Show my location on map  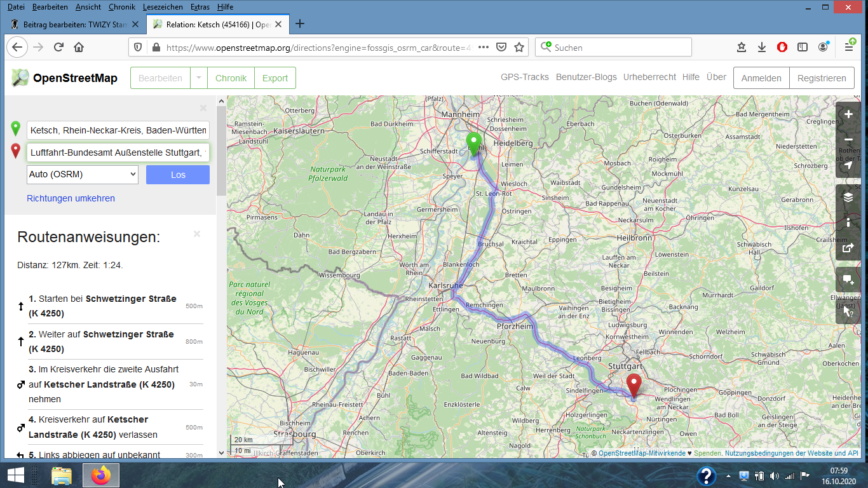click(848, 165)
